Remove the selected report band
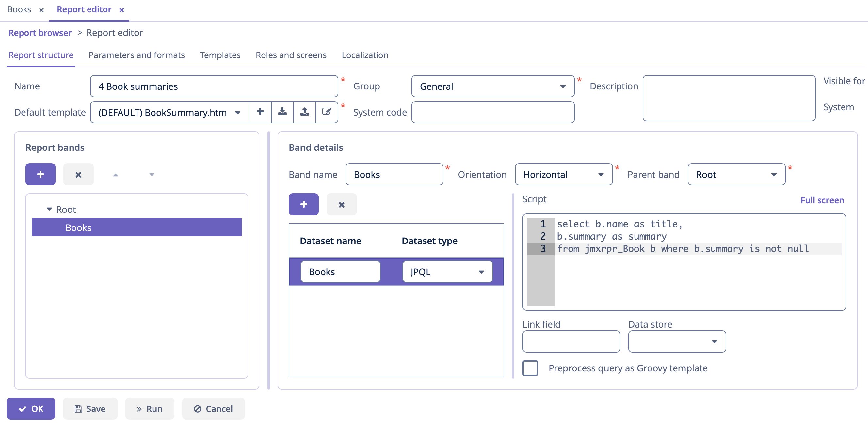 [x=78, y=174]
